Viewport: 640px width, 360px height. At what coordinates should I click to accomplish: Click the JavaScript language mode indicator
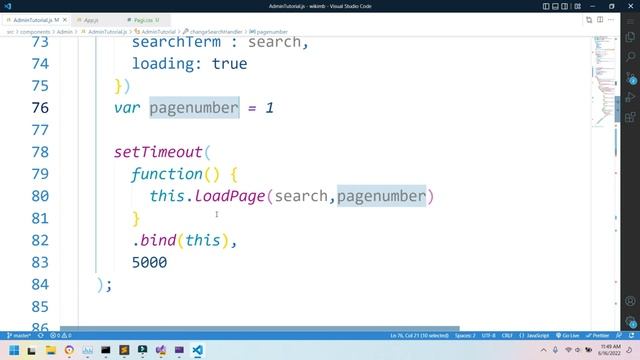(x=534, y=336)
